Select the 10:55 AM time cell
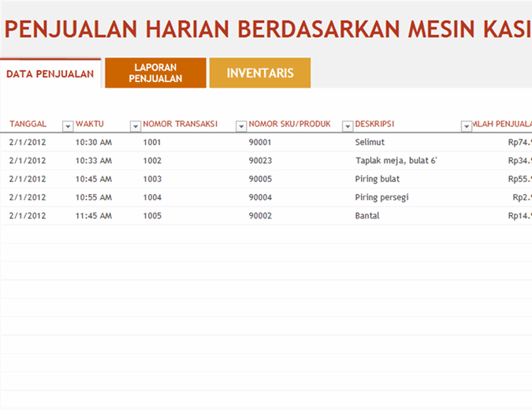This screenshot has height=410, width=532. (x=93, y=197)
